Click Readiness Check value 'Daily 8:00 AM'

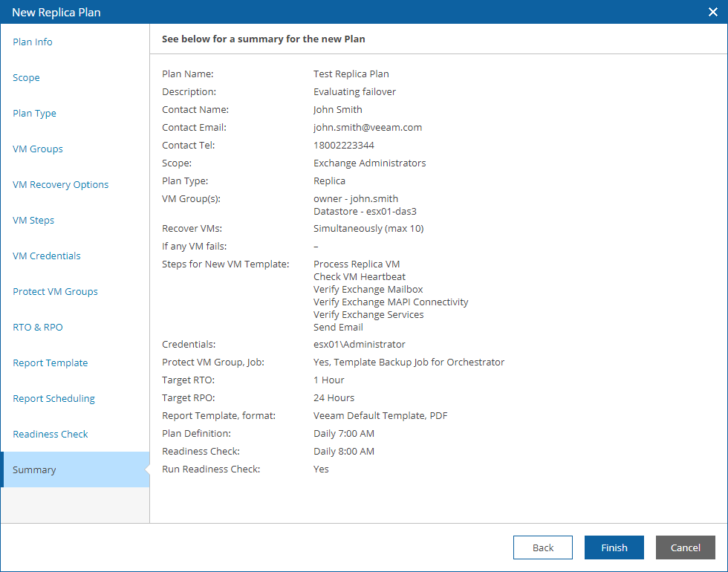click(x=343, y=452)
